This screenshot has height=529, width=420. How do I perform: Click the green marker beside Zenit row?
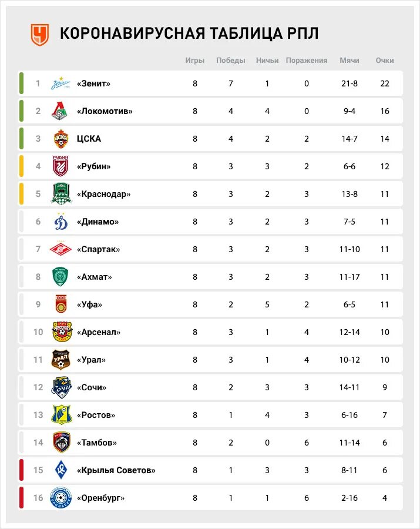22,83
